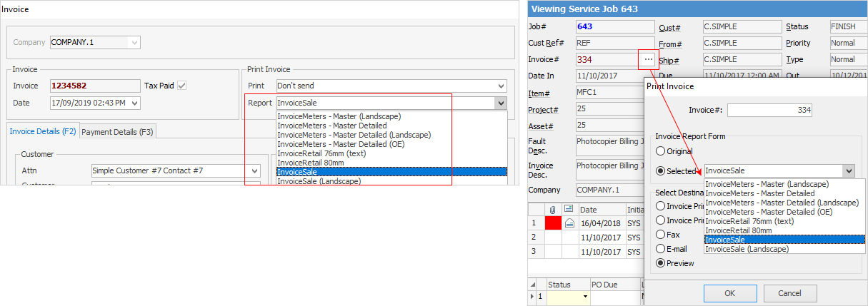
Task: Collapse the Selected report dropdown in Print Invoice
Action: pyautogui.click(x=848, y=171)
